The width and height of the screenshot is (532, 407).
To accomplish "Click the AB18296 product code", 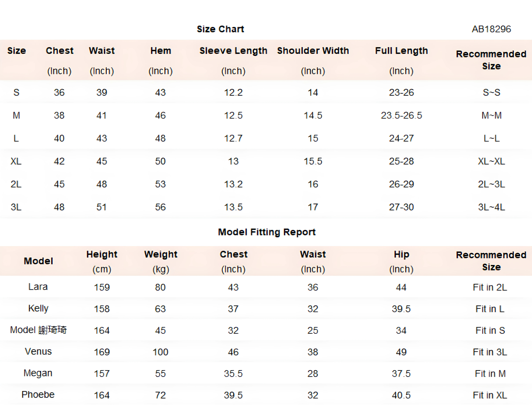I will pos(491,29).
